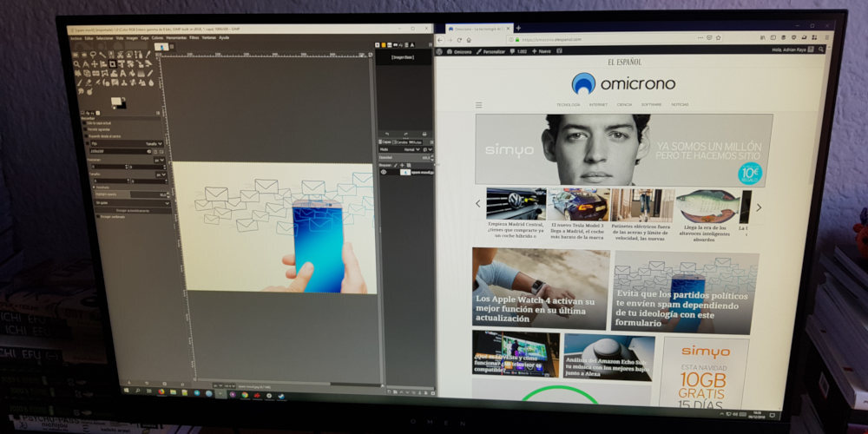Adjust the layer Opacidad slider
The image size is (868, 434).
coord(406,158)
